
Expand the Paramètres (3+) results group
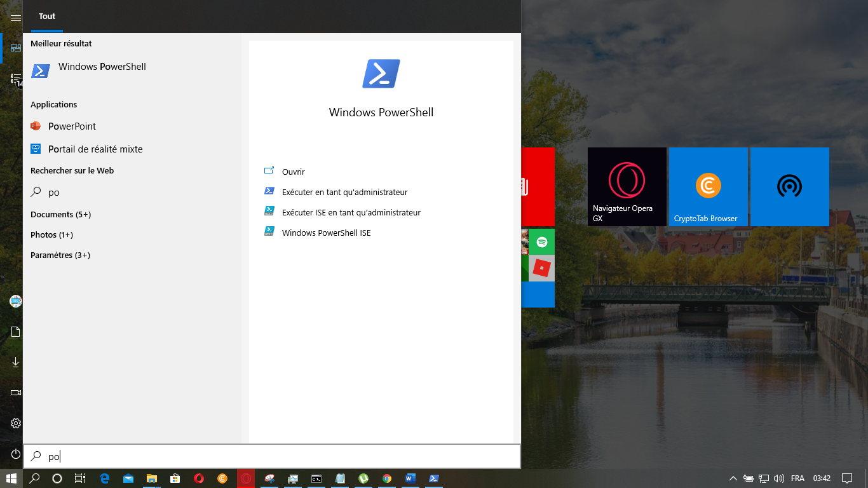pos(60,255)
